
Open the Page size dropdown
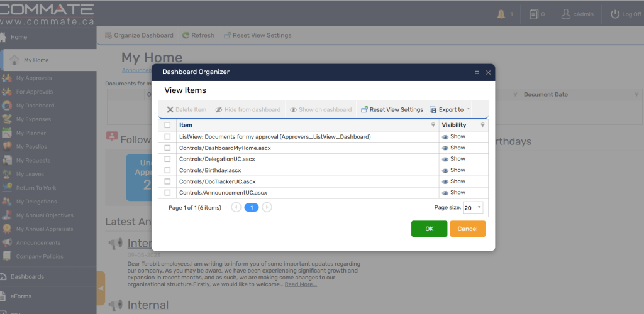(x=479, y=207)
